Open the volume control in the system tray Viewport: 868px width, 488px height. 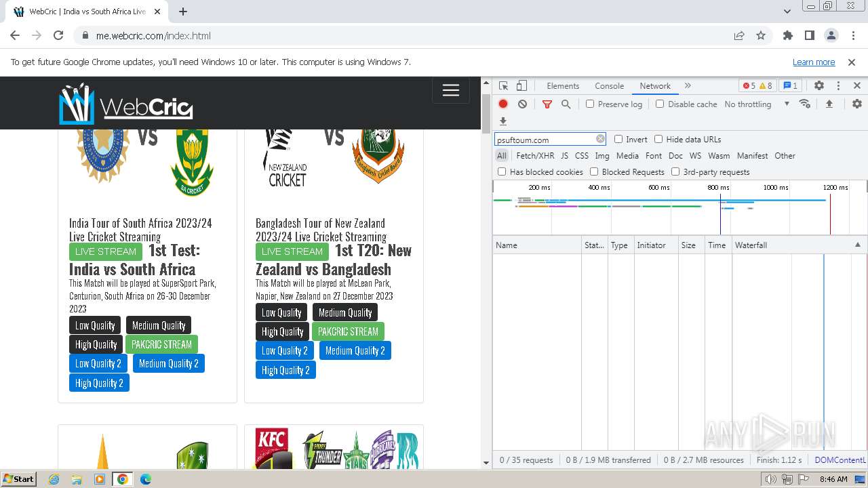coord(772,479)
